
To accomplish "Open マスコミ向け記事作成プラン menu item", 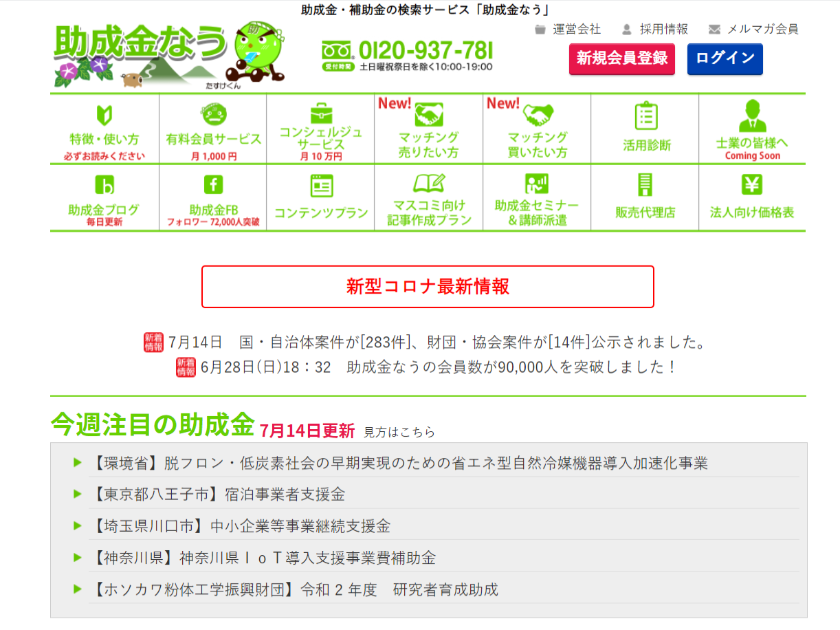I will pos(429,197).
